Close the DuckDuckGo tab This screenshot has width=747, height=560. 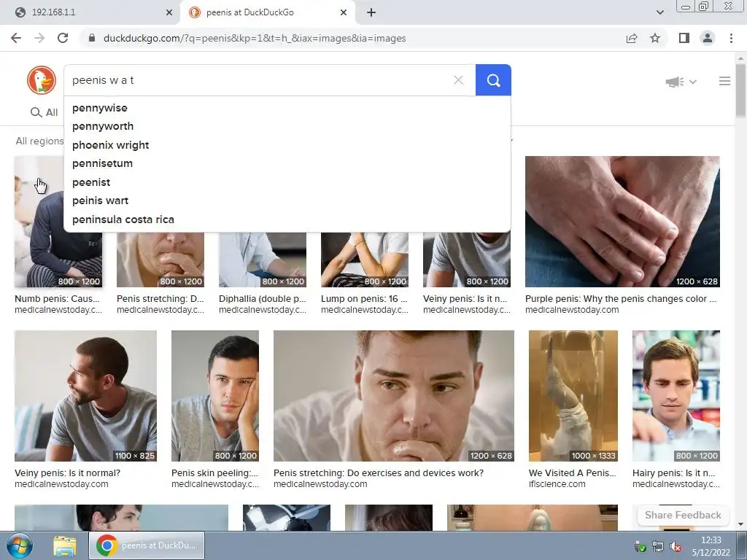coord(344,12)
